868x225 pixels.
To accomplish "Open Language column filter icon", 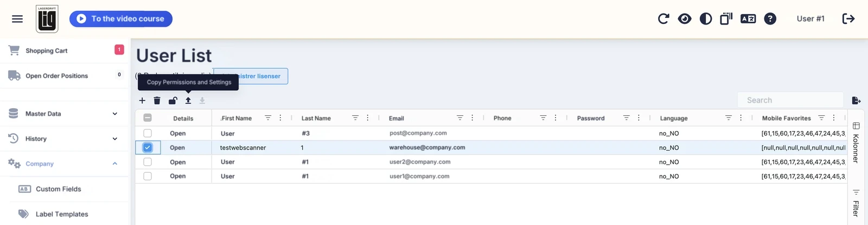I will tap(729, 118).
